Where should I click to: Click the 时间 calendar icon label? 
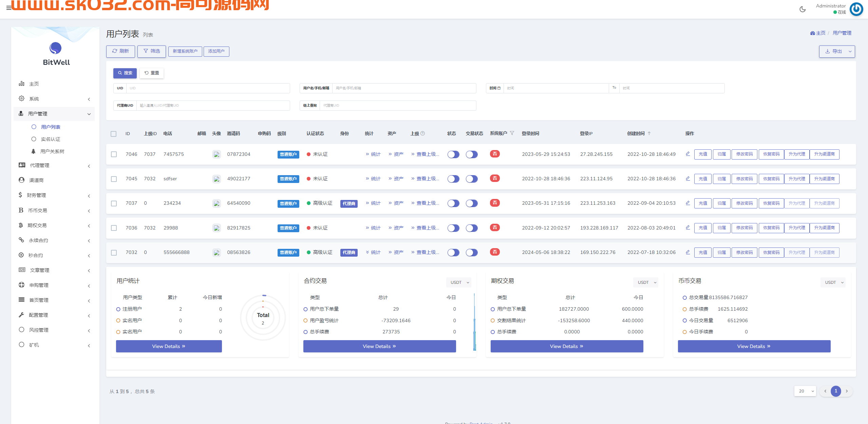495,88
